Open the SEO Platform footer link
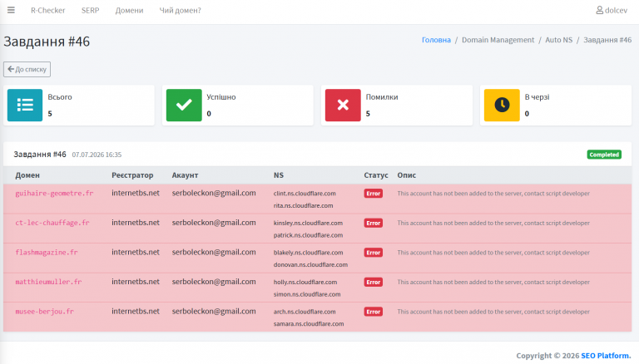The image size is (639, 364). 606,356
